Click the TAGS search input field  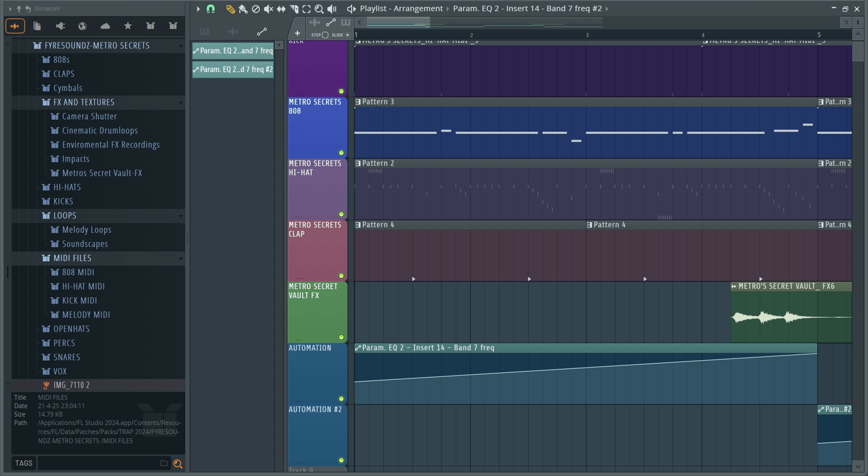98,463
